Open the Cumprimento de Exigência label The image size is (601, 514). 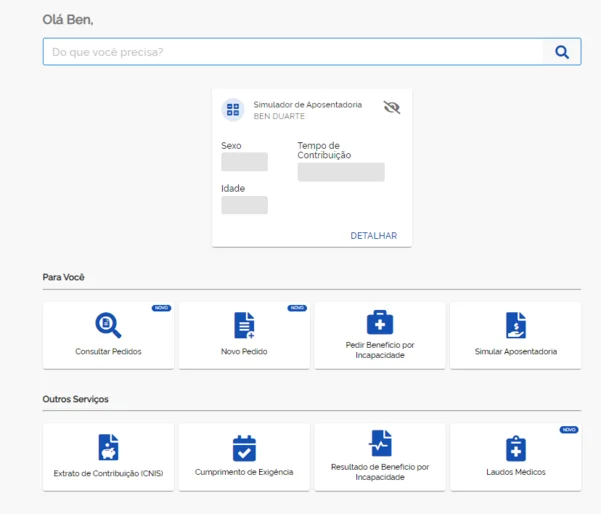[x=244, y=472]
